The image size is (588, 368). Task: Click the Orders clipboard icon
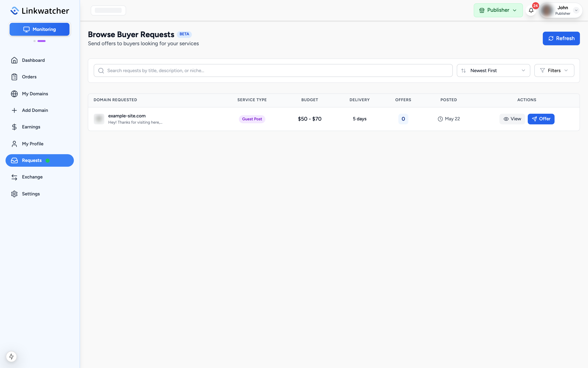14,77
